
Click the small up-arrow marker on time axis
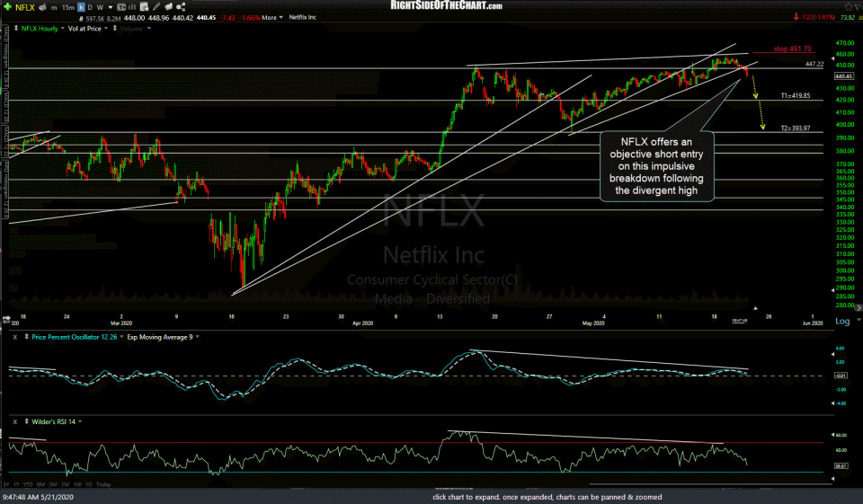click(x=755, y=308)
